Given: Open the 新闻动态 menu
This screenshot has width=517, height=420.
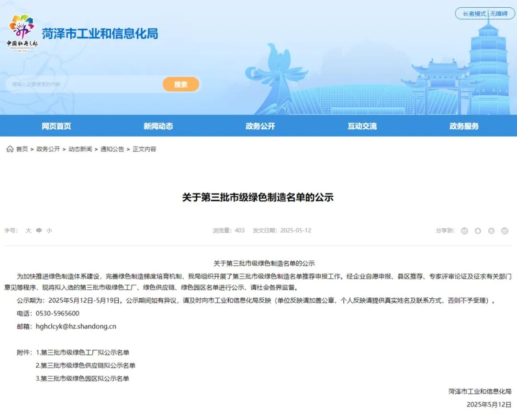Looking at the screenshot, I should coord(158,126).
